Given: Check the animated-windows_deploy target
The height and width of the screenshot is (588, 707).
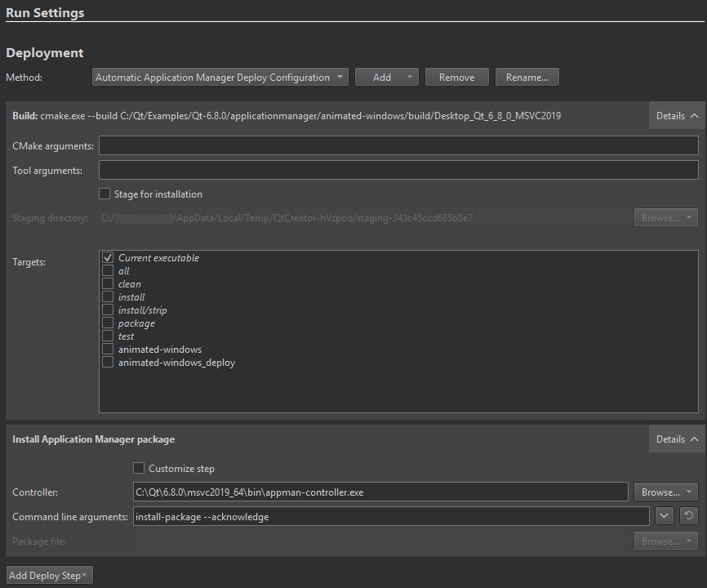Looking at the screenshot, I should tap(108, 363).
